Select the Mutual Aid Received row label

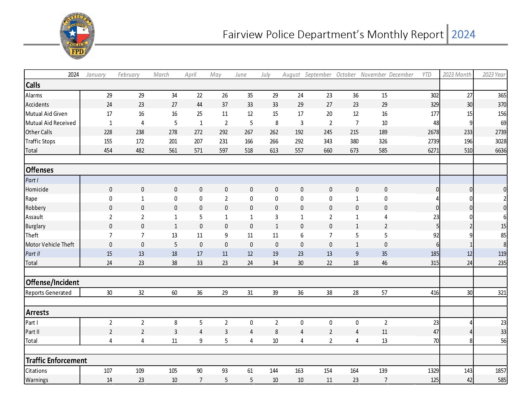(x=51, y=123)
